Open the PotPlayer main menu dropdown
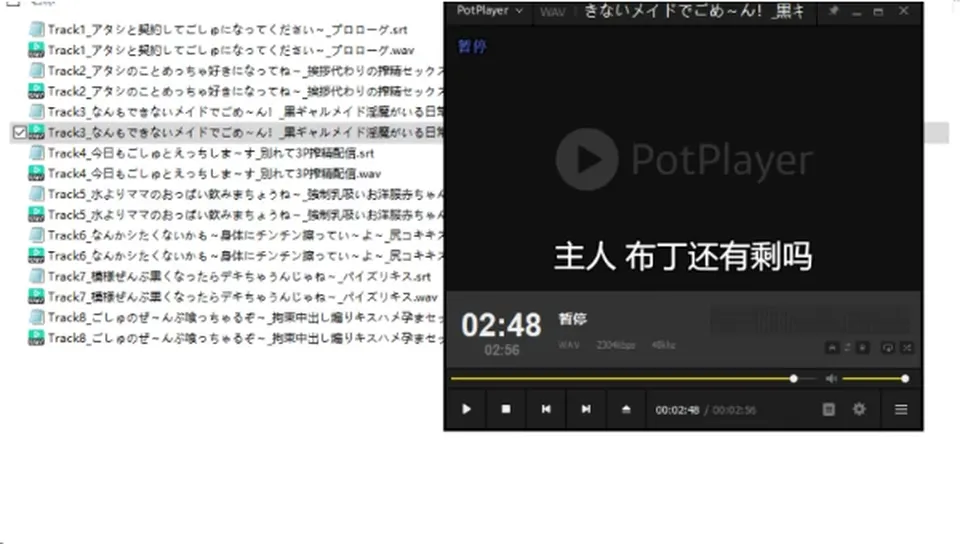The image size is (960, 544). tap(489, 10)
